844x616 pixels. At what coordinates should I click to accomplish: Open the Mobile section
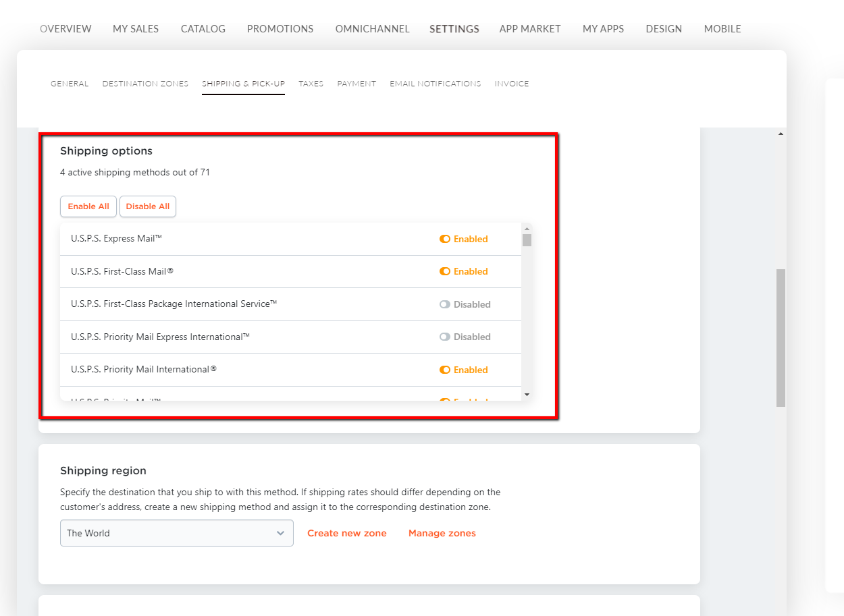722,29
